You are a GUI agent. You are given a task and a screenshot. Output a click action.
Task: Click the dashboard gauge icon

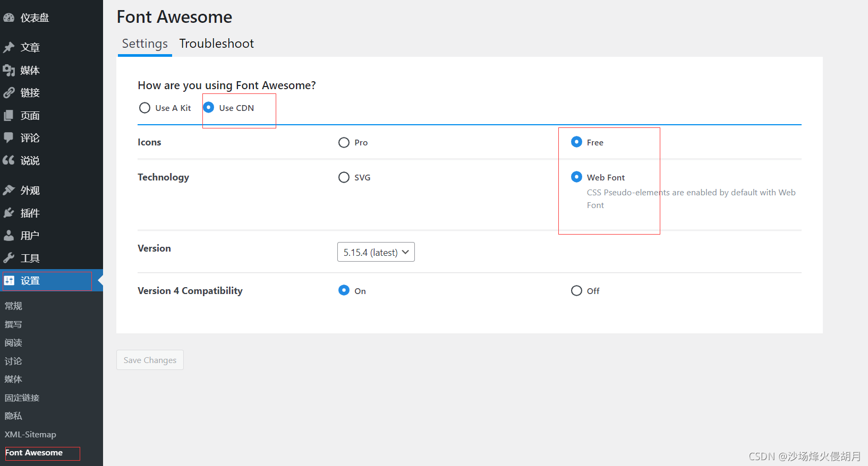coord(8,18)
